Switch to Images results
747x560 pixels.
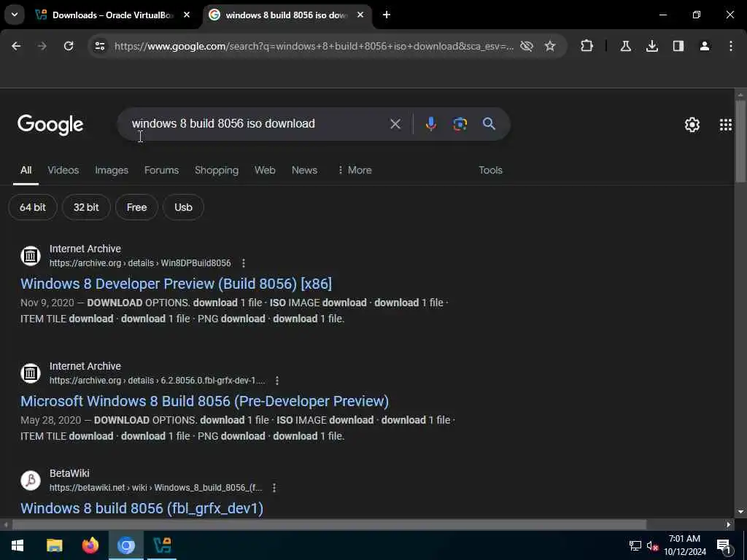pos(112,171)
